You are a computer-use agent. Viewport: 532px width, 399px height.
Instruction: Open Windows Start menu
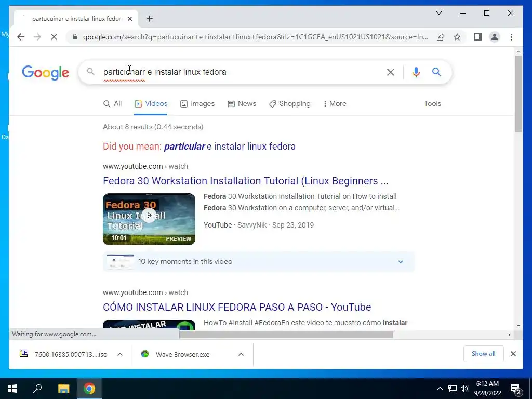[12, 389]
